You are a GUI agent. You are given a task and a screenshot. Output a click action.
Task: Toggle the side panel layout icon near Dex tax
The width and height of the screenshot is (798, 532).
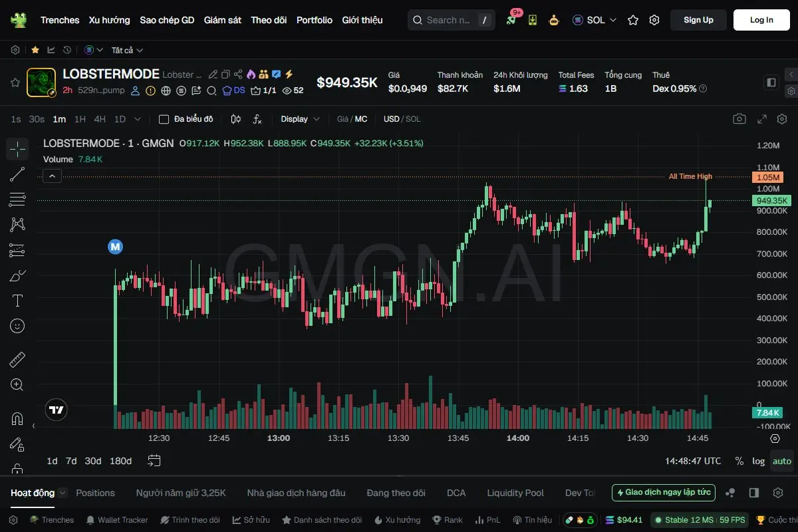[771, 82]
